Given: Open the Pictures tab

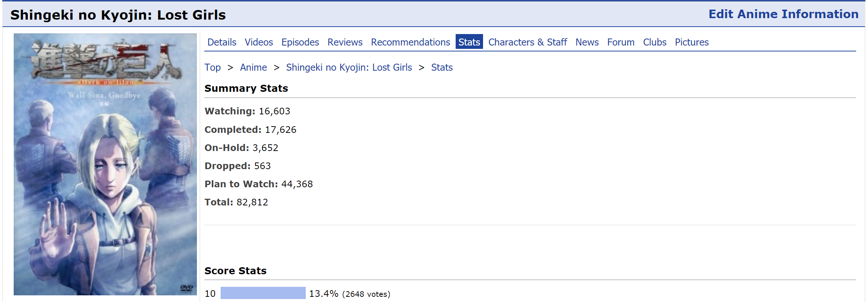Looking at the screenshot, I should (x=691, y=42).
